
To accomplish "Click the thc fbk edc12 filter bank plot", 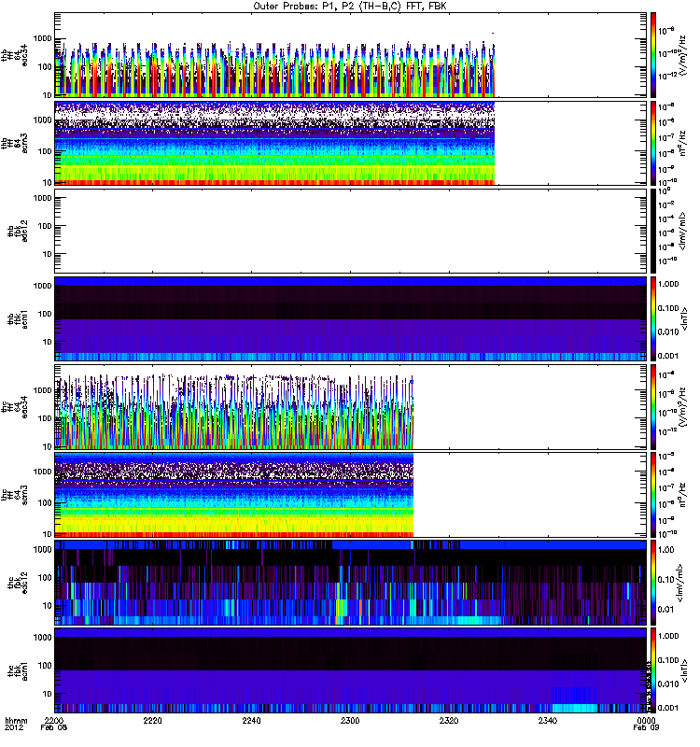I will click(350, 584).
